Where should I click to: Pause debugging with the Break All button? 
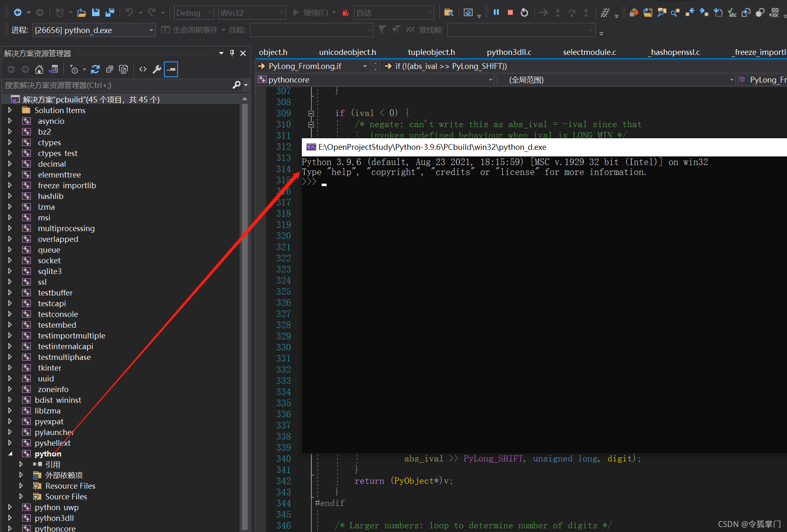(x=496, y=12)
